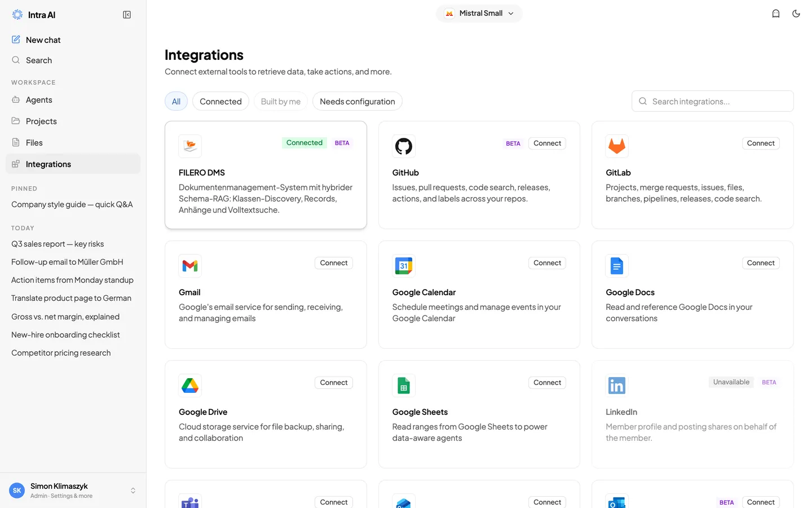Collapse the sidebar with the panel icon
This screenshot has height=508, width=812.
tap(127, 15)
